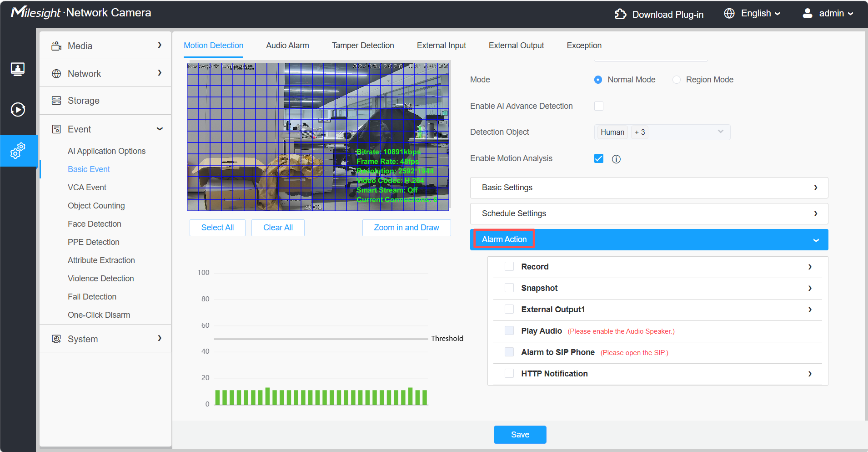
Task: Click the Zoom in and Draw button
Action: (x=406, y=228)
